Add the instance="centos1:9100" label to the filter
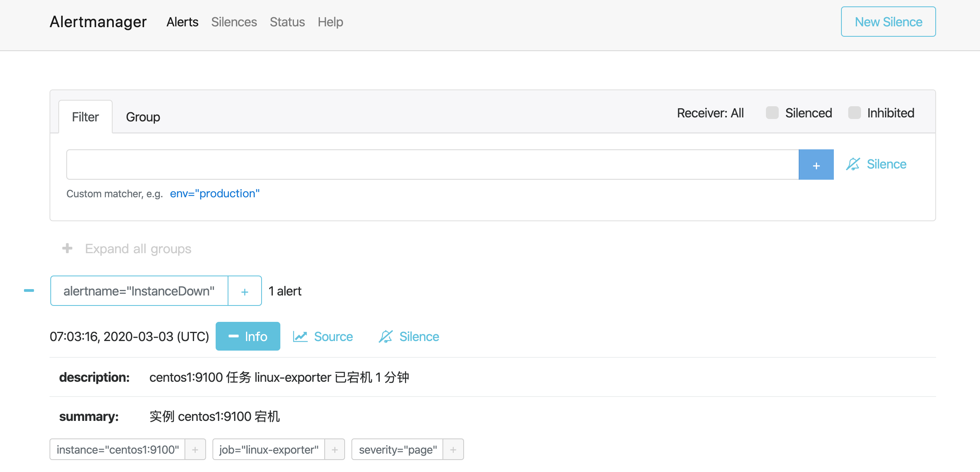Screen dimensions: 980x472 [x=195, y=450]
